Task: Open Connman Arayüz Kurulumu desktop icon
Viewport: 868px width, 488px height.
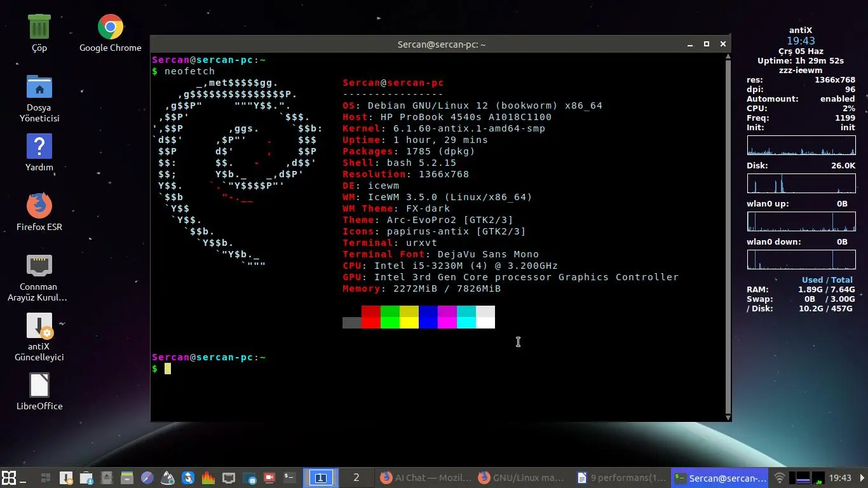Action: [39, 278]
